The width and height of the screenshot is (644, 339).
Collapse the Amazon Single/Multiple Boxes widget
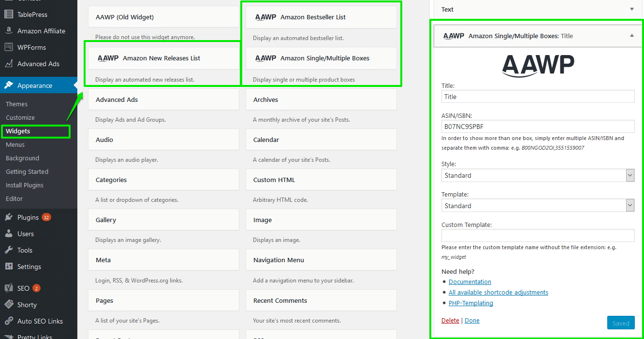(x=631, y=36)
